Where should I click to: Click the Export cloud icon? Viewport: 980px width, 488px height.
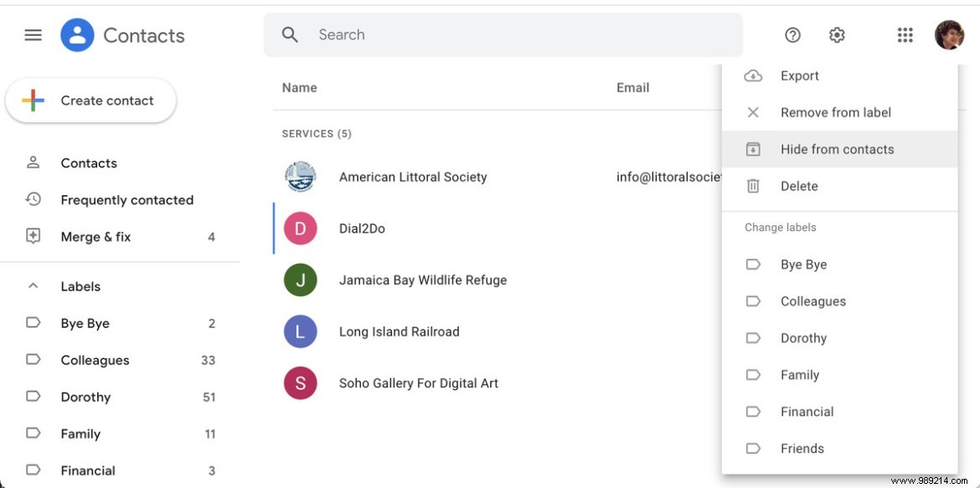pyautogui.click(x=753, y=75)
